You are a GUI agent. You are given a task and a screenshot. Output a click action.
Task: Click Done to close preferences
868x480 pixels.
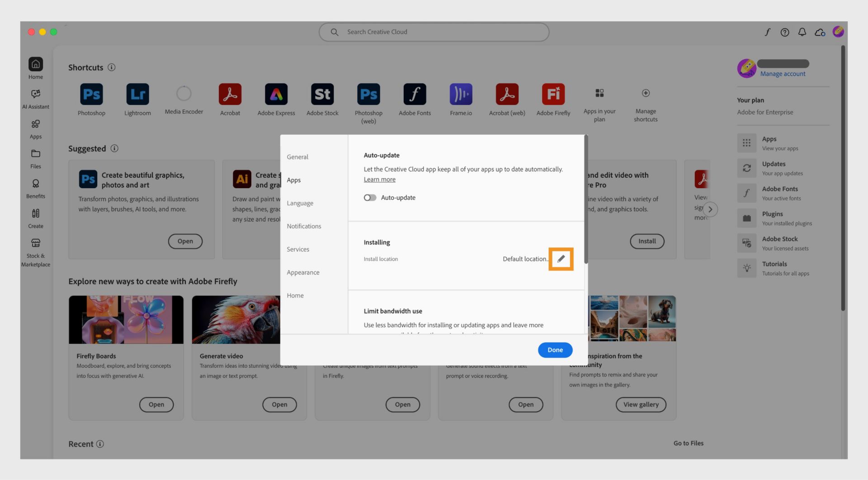coord(555,350)
